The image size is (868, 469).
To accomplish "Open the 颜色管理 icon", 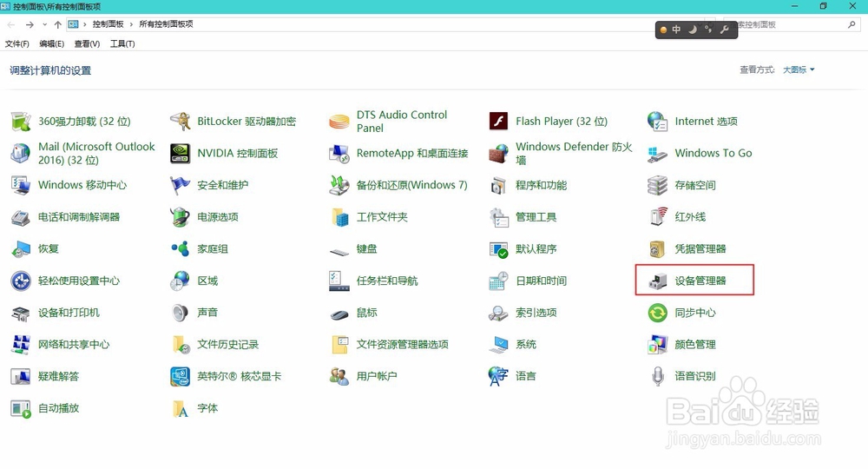I will point(658,345).
